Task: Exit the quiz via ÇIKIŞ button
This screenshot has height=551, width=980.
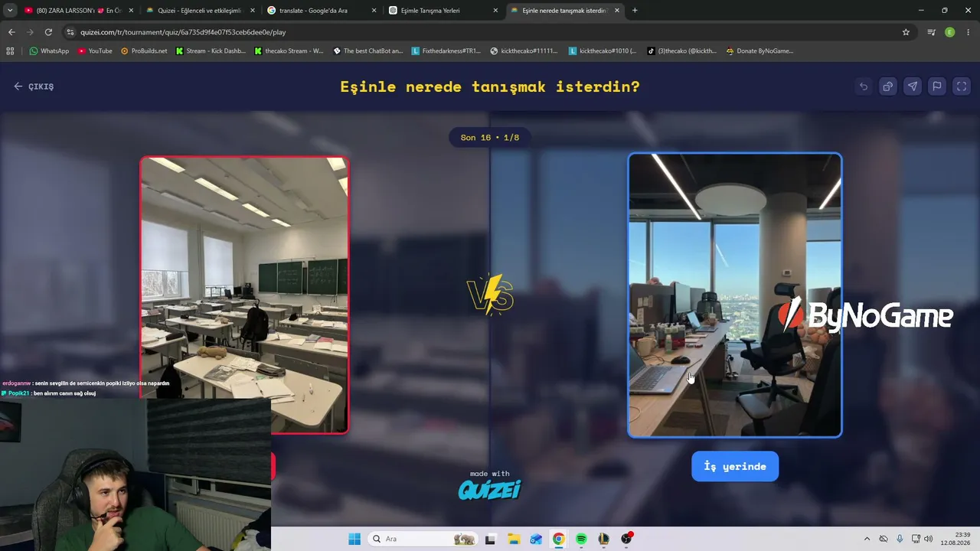Action: click(34, 86)
